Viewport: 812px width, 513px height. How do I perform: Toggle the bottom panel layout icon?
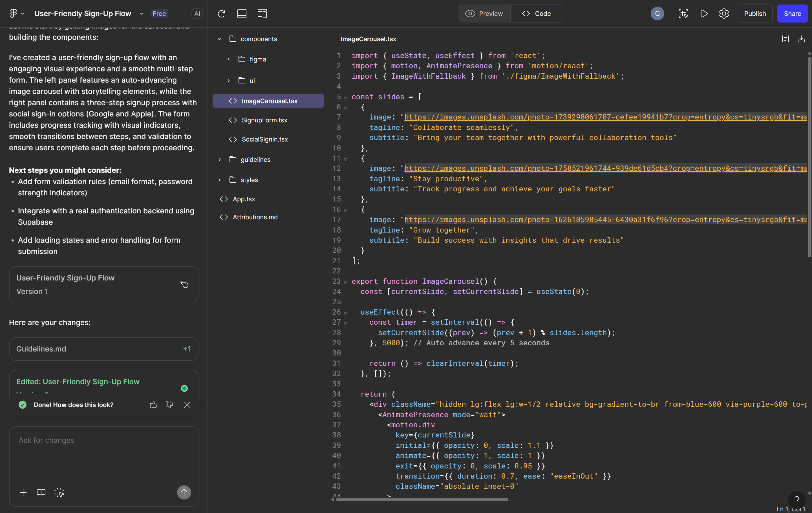coord(242,14)
